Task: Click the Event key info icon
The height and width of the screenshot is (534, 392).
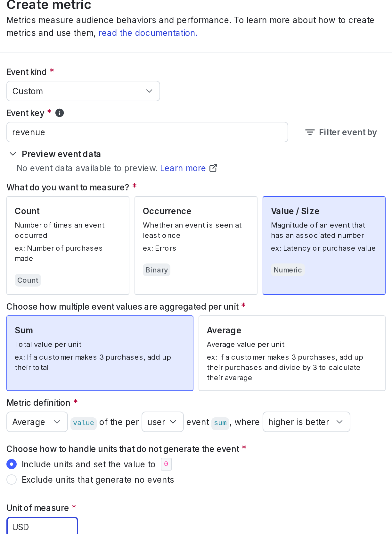Action: pos(60,113)
